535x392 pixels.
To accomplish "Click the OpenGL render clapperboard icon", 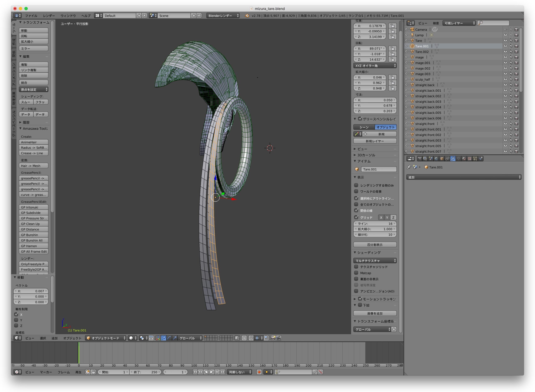I will [x=279, y=338].
